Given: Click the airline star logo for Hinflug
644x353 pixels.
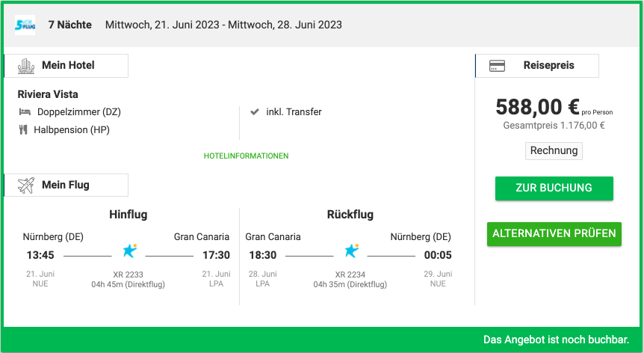Looking at the screenshot, I should [130, 251].
